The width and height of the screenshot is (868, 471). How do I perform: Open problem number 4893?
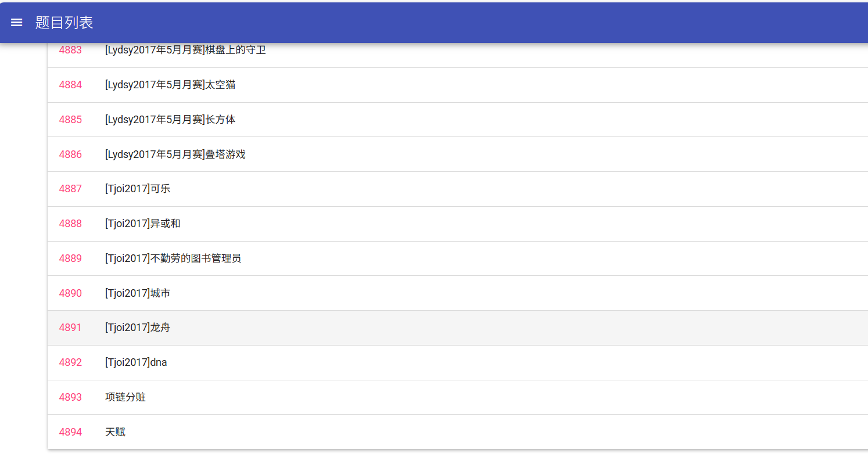tap(70, 397)
